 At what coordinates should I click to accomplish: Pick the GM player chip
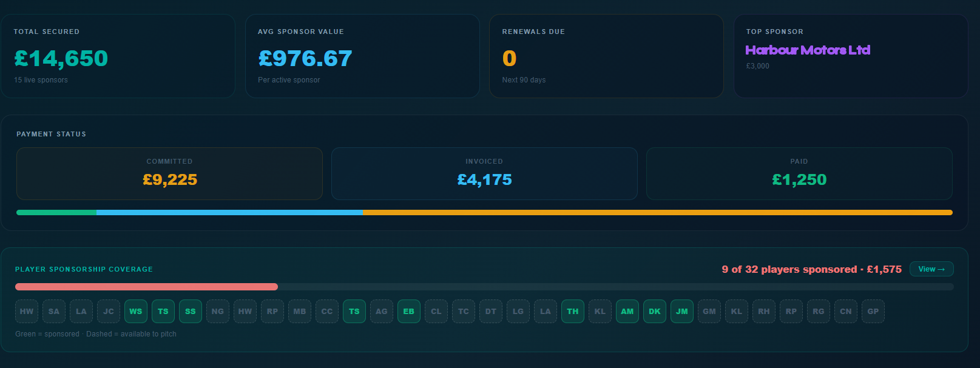point(709,312)
